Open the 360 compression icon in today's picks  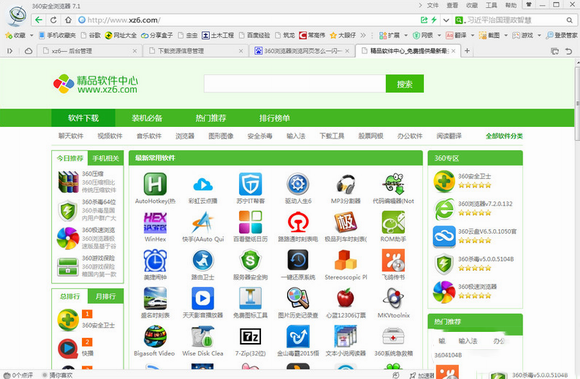pos(68,182)
